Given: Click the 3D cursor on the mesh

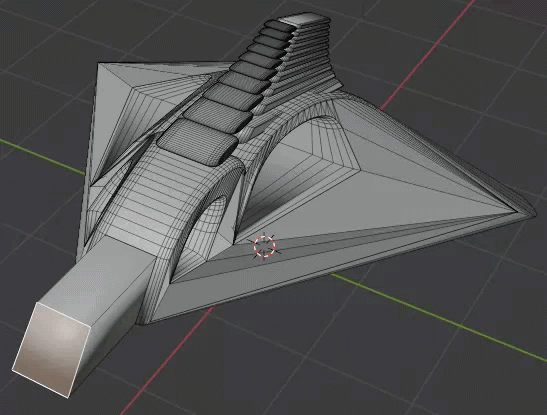Looking at the screenshot, I should pyautogui.click(x=265, y=246).
